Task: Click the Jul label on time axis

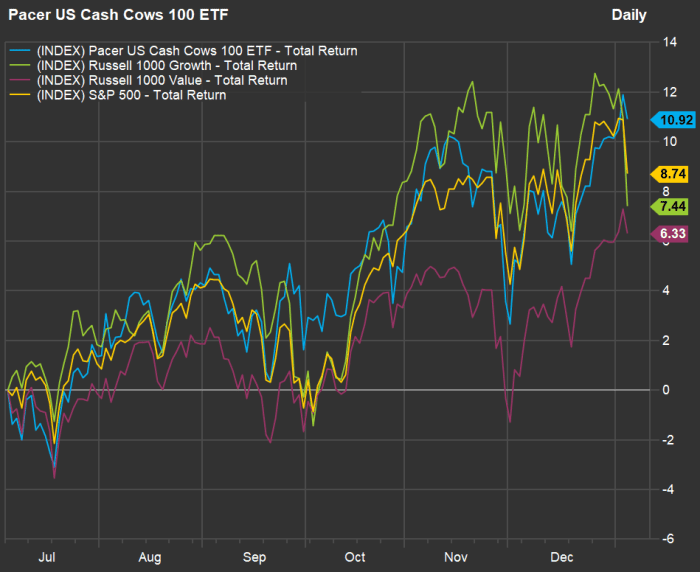Action: [x=47, y=556]
